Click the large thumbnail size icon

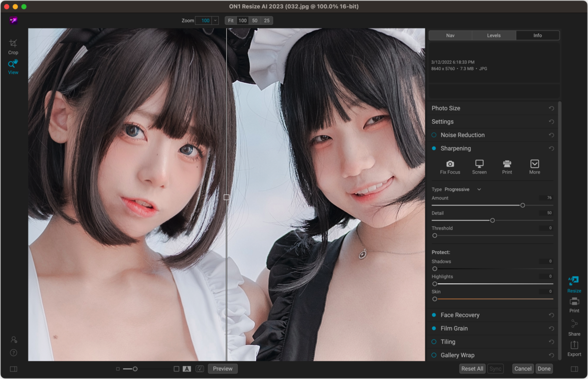pos(176,369)
